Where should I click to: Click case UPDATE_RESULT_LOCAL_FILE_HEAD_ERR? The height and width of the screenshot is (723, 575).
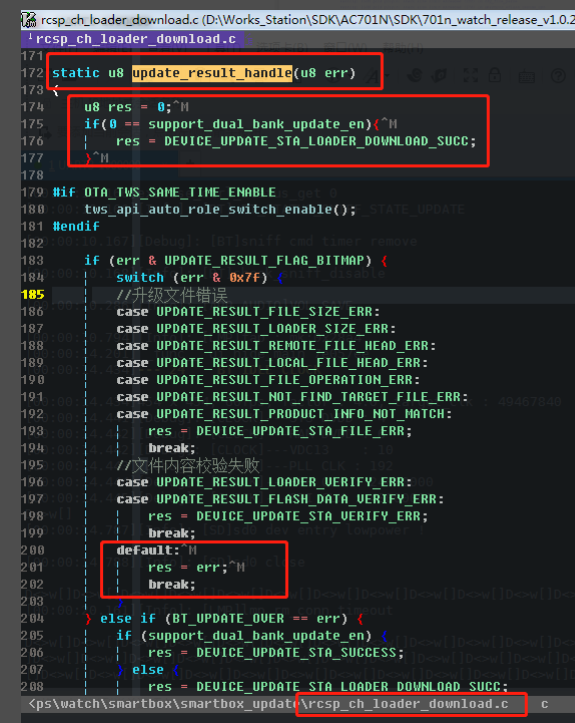272,363
